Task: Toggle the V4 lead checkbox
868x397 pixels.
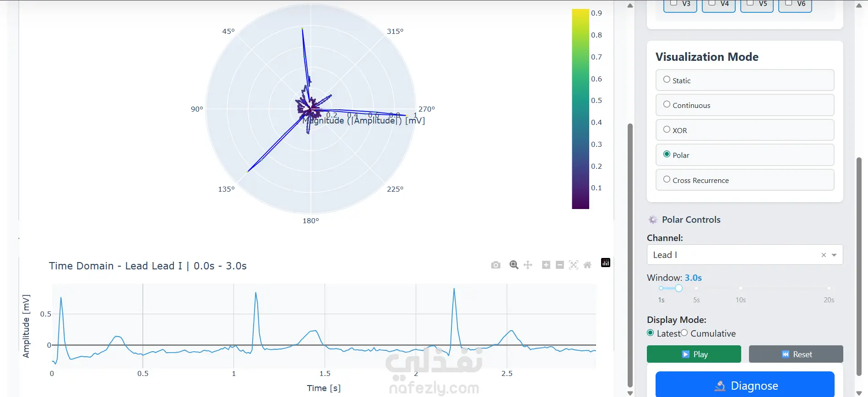Action: tap(712, 3)
